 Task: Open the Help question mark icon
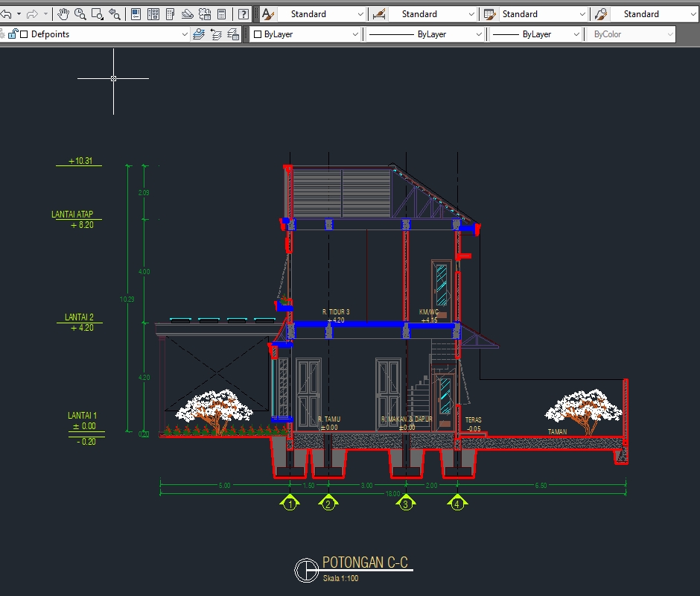click(x=244, y=13)
